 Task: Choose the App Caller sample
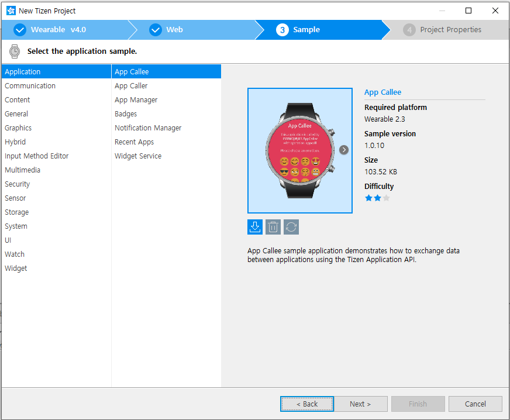click(166, 86)
